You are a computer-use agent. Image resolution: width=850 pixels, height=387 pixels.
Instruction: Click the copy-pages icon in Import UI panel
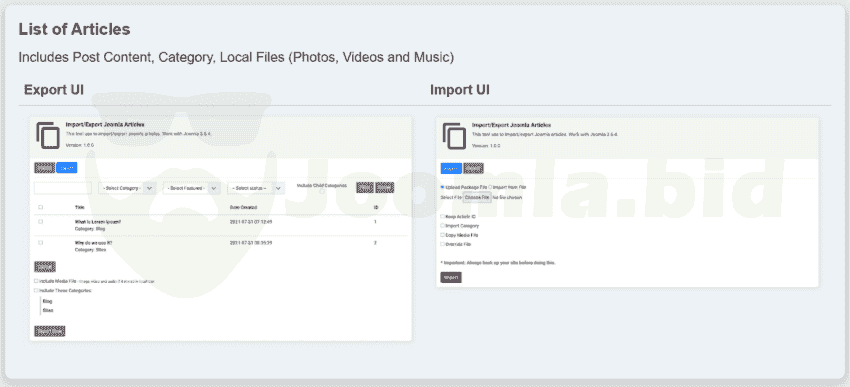(x=454, y=136)
